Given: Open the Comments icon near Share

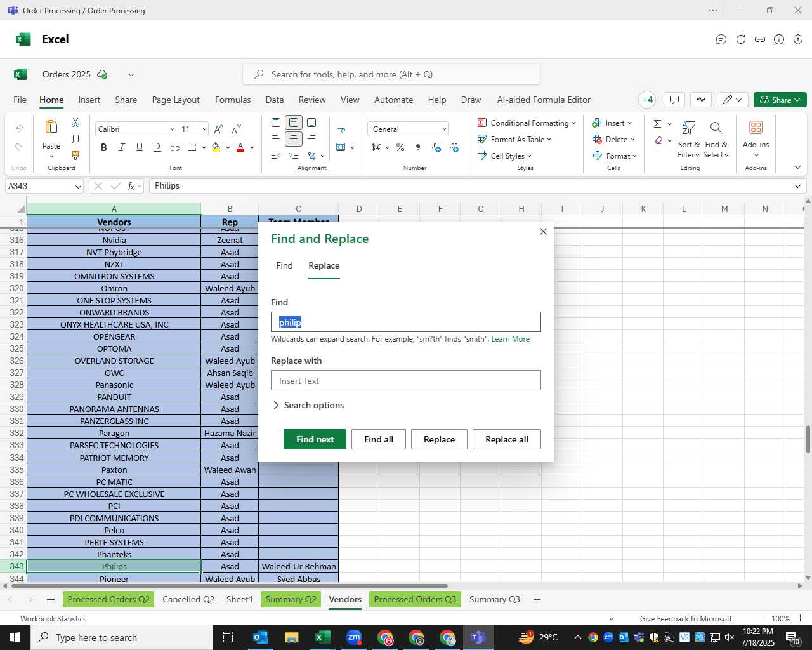Looking at the screenshot, I should tap(674, 100).
